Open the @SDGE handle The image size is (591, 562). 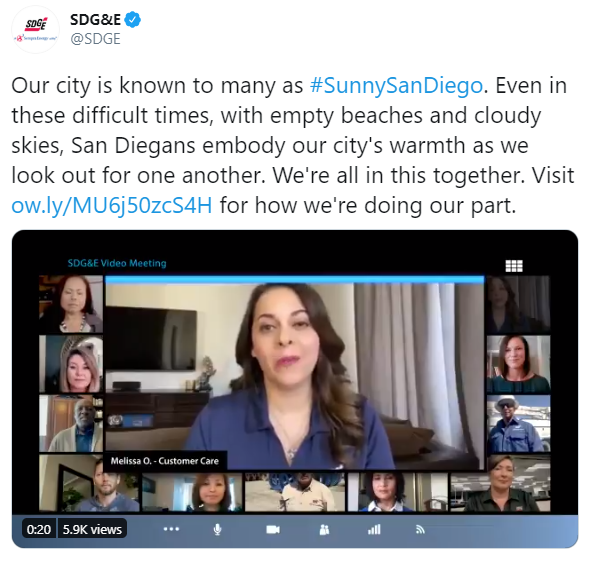[95, 38]
